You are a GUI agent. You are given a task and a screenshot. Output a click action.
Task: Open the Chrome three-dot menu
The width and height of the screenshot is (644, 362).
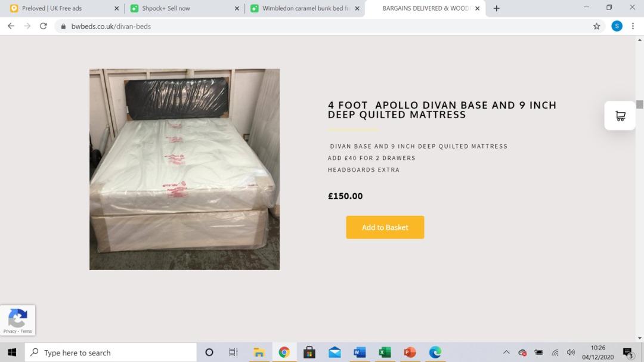tap(633, 26)
